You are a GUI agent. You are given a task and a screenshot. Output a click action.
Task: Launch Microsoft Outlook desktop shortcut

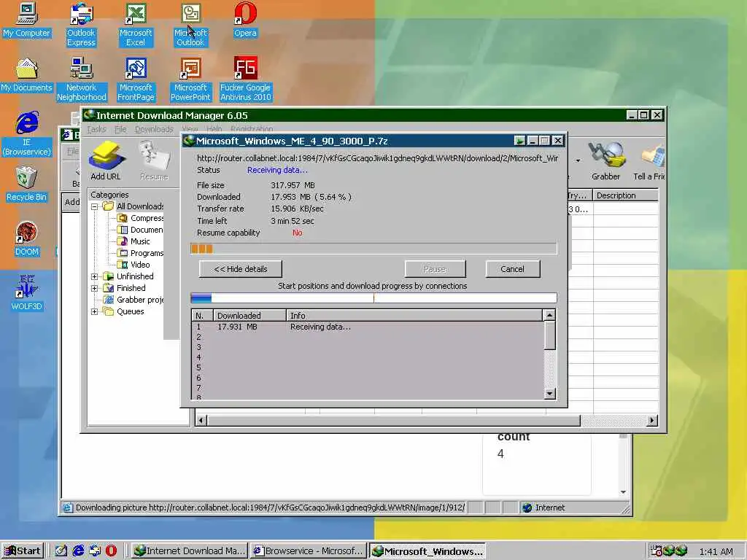pos(190,25)
